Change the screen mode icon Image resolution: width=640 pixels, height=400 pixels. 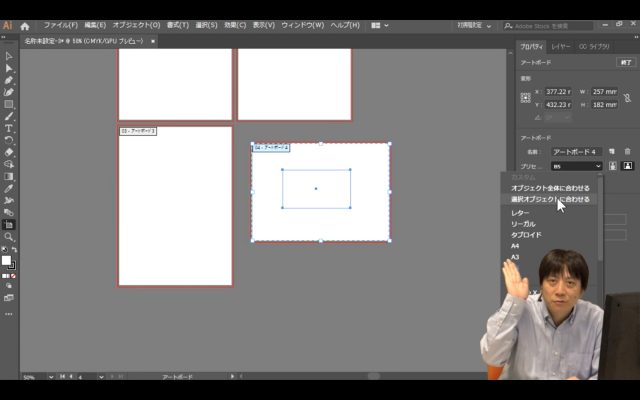pyautogui.click(x=9, y=298)
